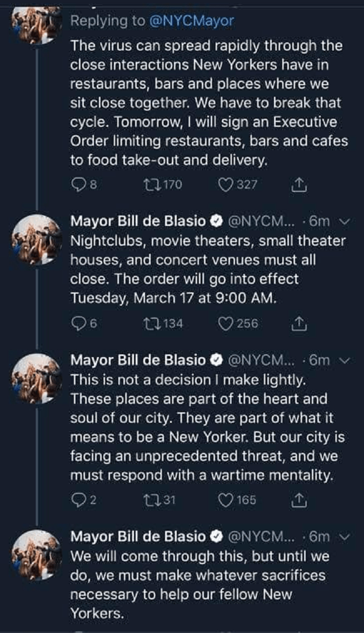Tap the avatar beside the wartime mentality tweet
Screen dimensions: 364x633
pos(36,378)
